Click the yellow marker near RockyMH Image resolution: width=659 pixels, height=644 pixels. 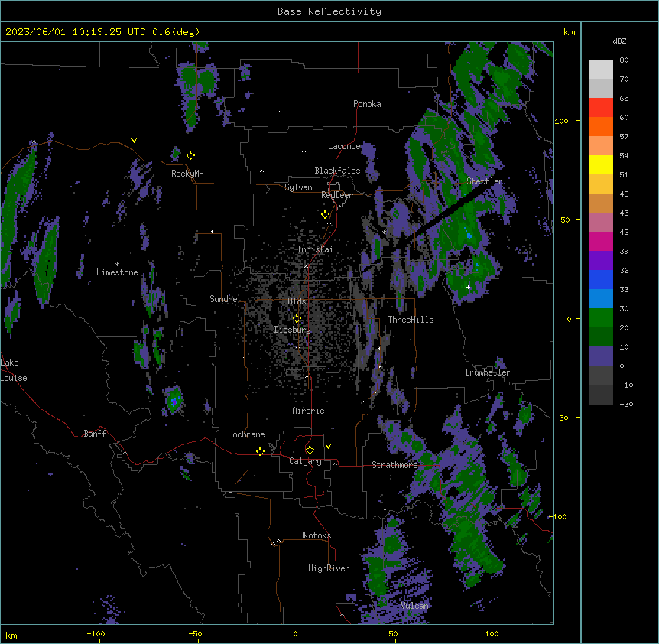click(x=191, y=156)
